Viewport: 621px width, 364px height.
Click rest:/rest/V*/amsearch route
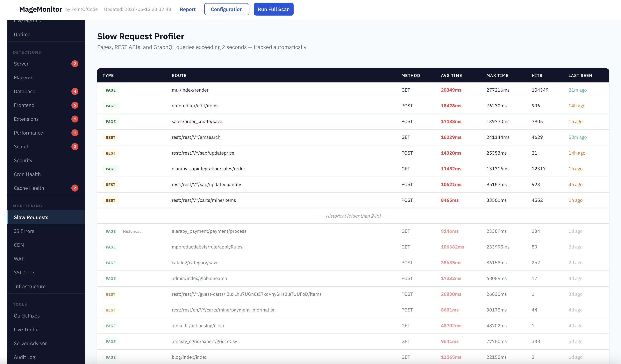(196, 137)
